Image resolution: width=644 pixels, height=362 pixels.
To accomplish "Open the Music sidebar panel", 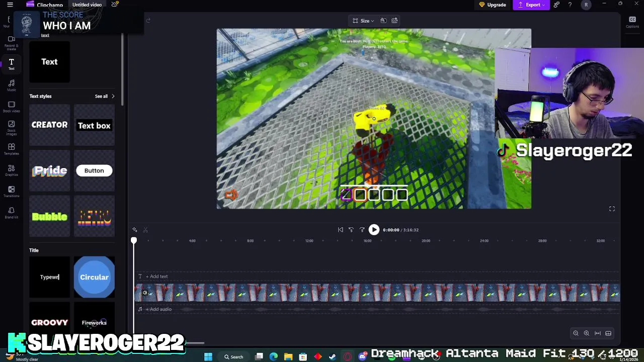I will (11, 85).
